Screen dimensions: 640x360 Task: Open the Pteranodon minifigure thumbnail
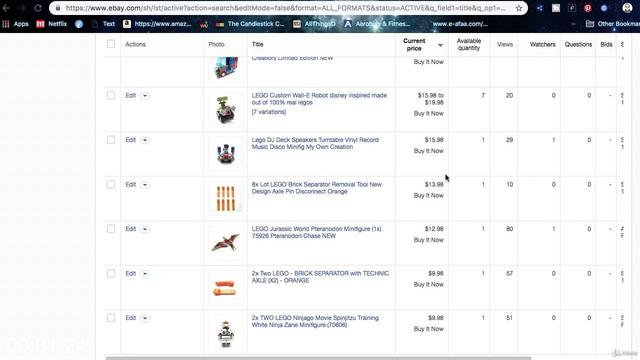[x=225, y=243]
